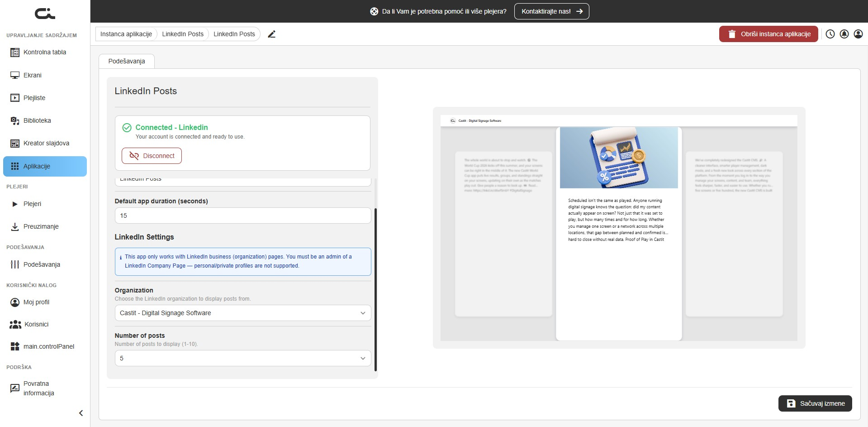Switch to the Podešavanja tab
868x427 pixels.
tap(127, 61)
